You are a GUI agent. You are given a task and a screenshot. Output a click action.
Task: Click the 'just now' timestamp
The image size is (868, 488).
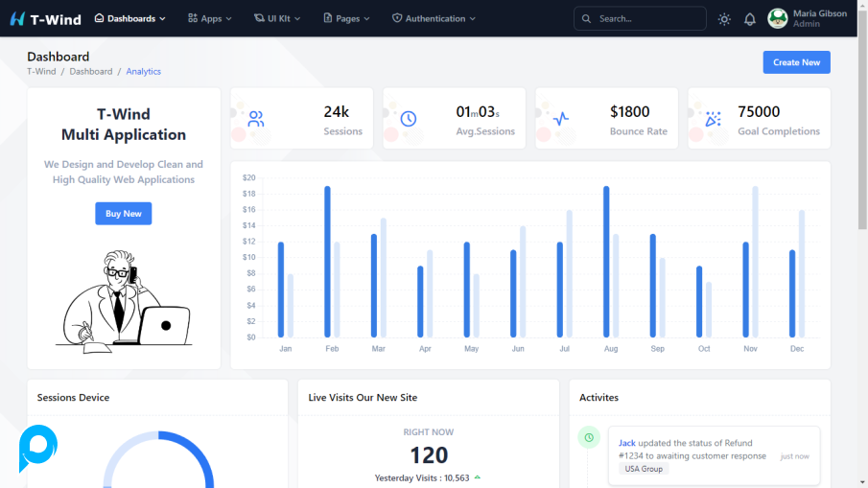click(x=795, y=456)
